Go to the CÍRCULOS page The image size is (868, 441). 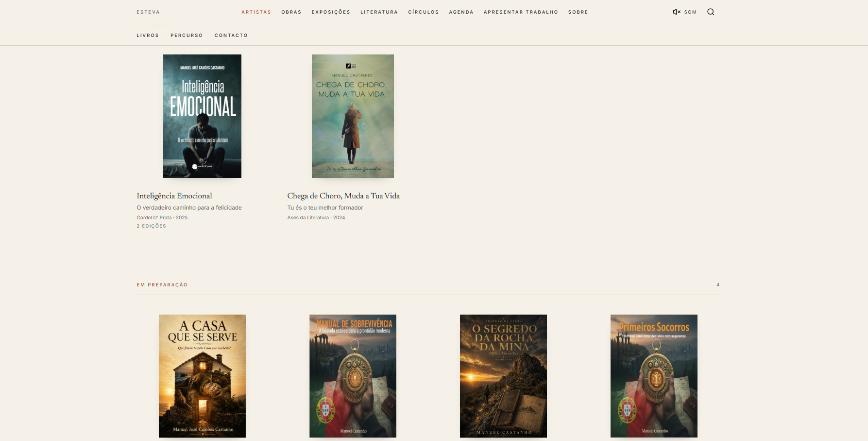(x=424, y=12)
